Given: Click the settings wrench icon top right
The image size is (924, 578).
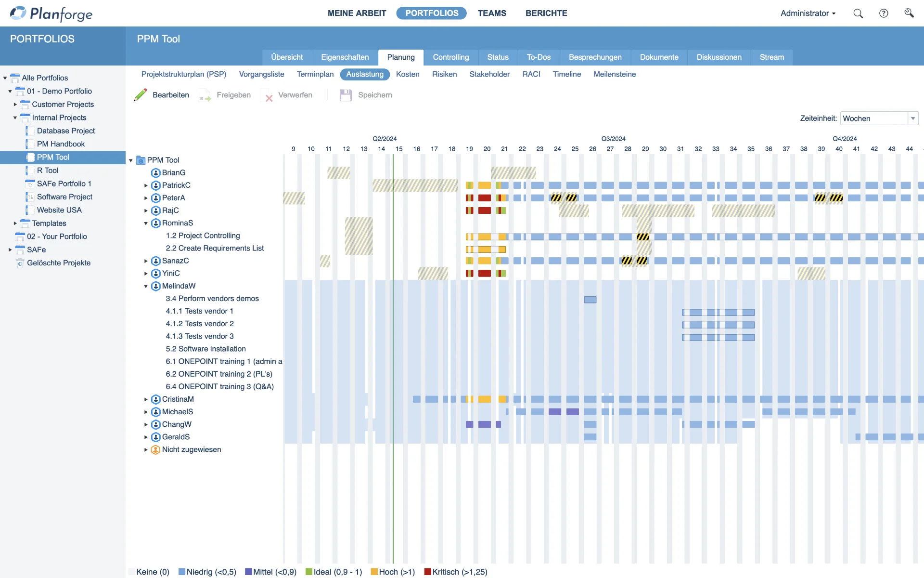Looking at the screenshot, I should click(910, 12).
